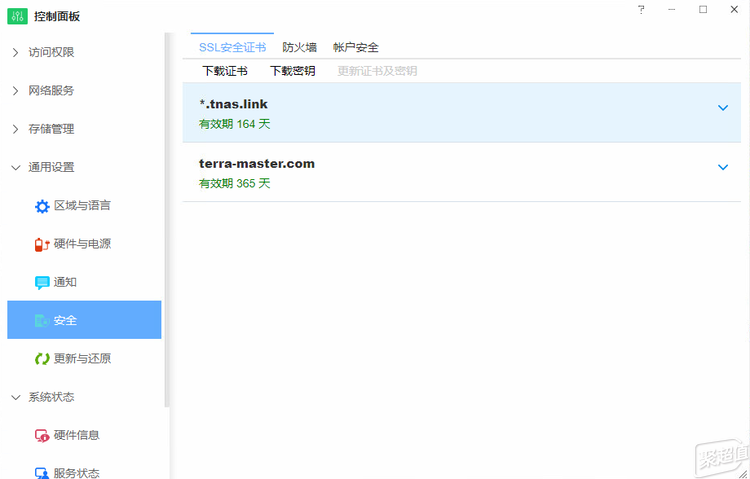Click the 下载密钥 button
This screenshot has width=750, height=479.
tap(293, 72)
